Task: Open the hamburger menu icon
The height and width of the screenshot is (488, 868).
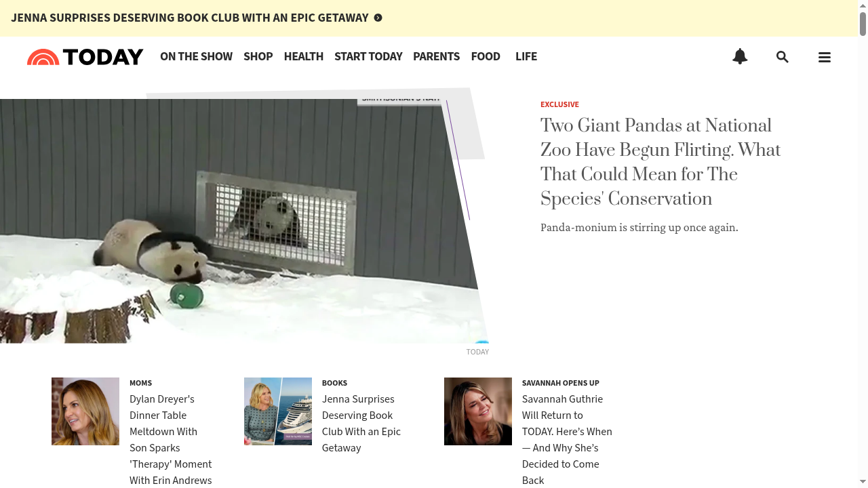Action: coord(825,58)
